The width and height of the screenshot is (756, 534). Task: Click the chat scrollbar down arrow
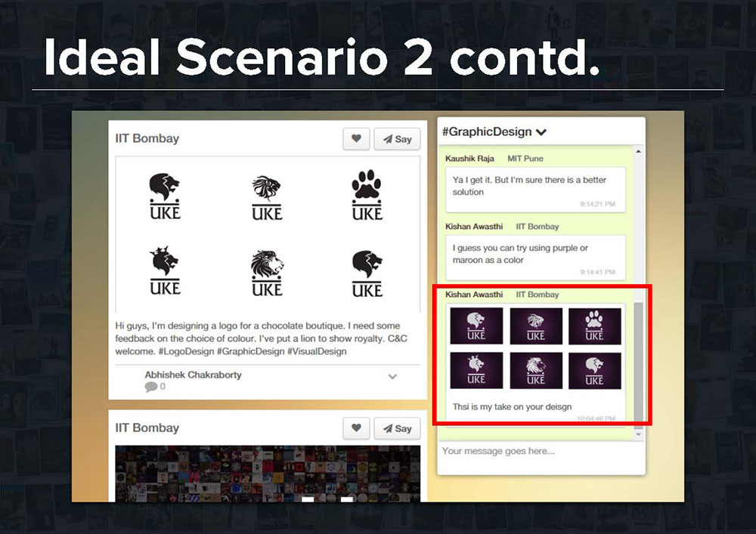(x=639, y=435)
